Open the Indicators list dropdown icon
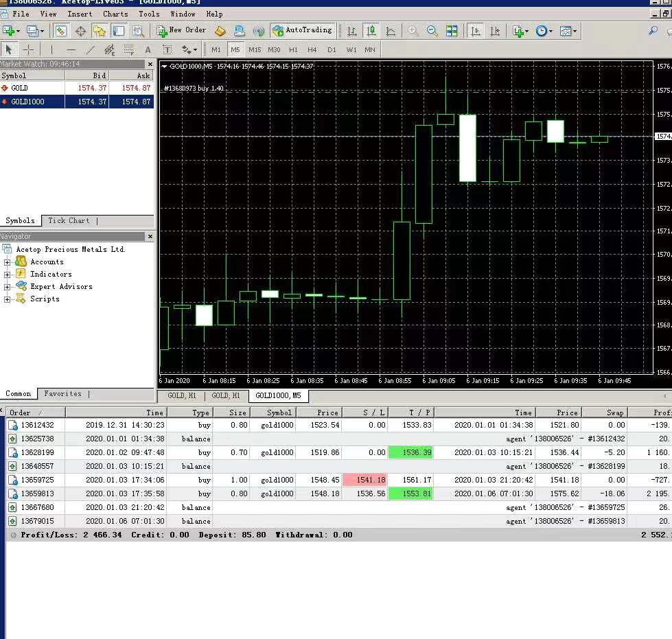The height and width of the screenshot is (639, 672). pyautogui.click(x=521, y=31)
